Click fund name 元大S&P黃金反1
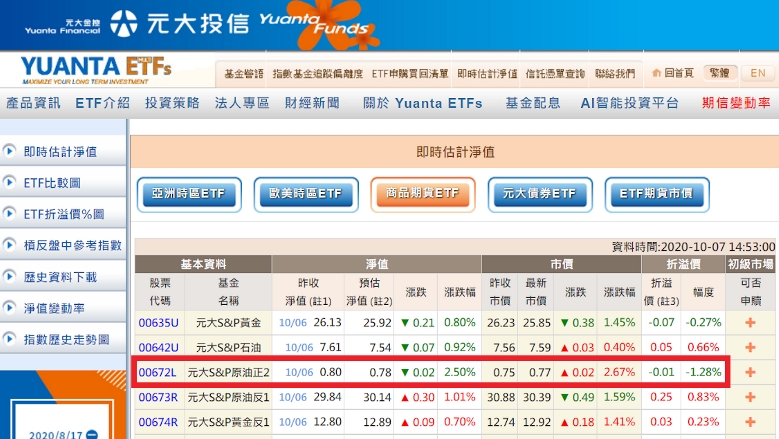 [x=229, y=422]
